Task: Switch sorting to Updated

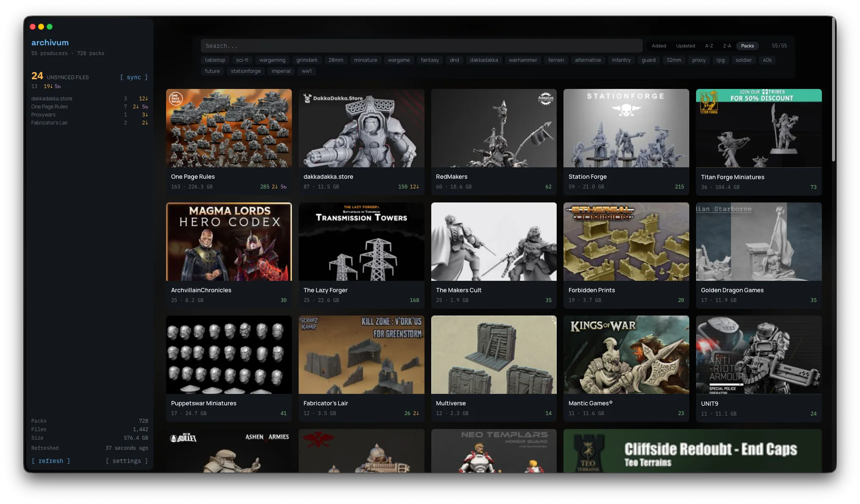Action: 685,45
